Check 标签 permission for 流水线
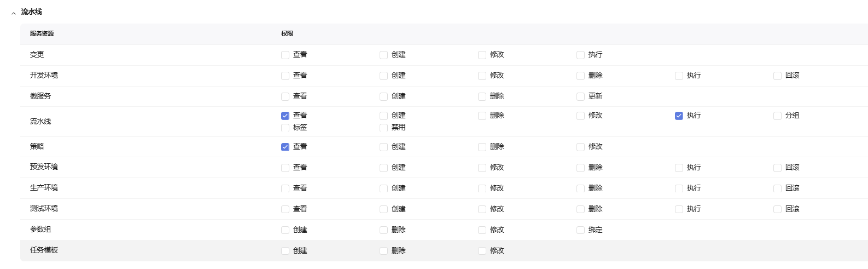868x269 pixels. pos(285,128)
